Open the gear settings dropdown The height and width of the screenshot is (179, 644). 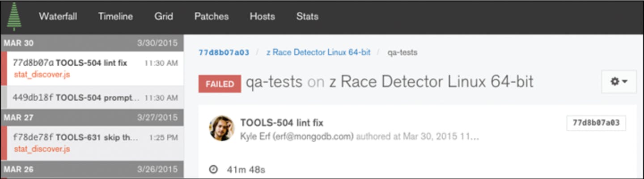click(619, 81)
